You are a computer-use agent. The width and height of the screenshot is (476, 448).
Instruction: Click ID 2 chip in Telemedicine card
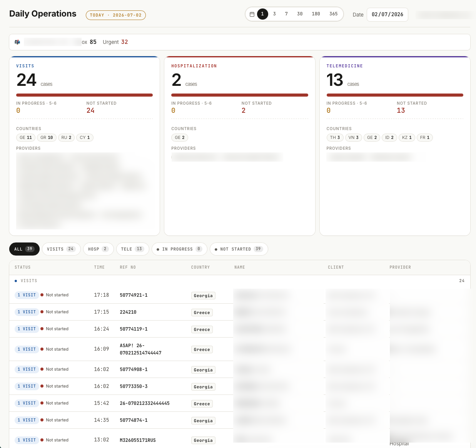[x=389, y=137]
